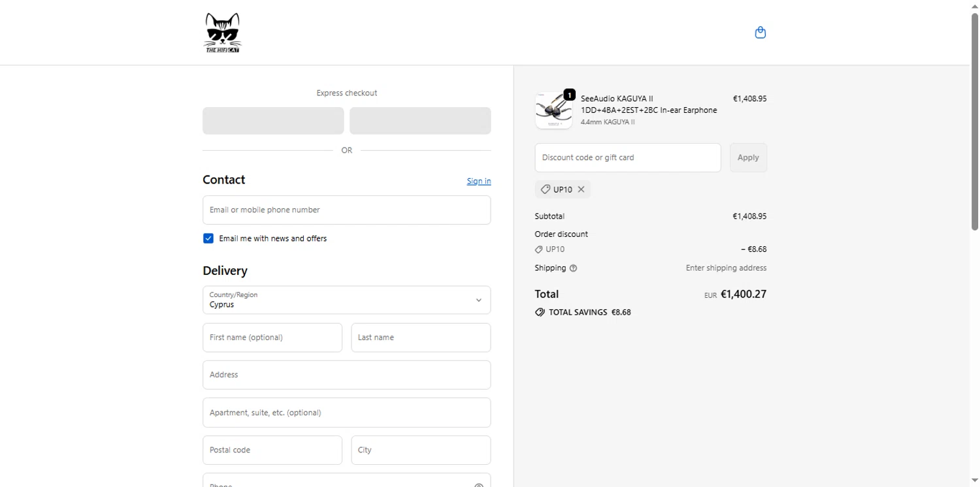Remove the UP10 discount tag
The height and width of the screenshot is (487, 980).
pyautogui.click(x=581, y=189)
